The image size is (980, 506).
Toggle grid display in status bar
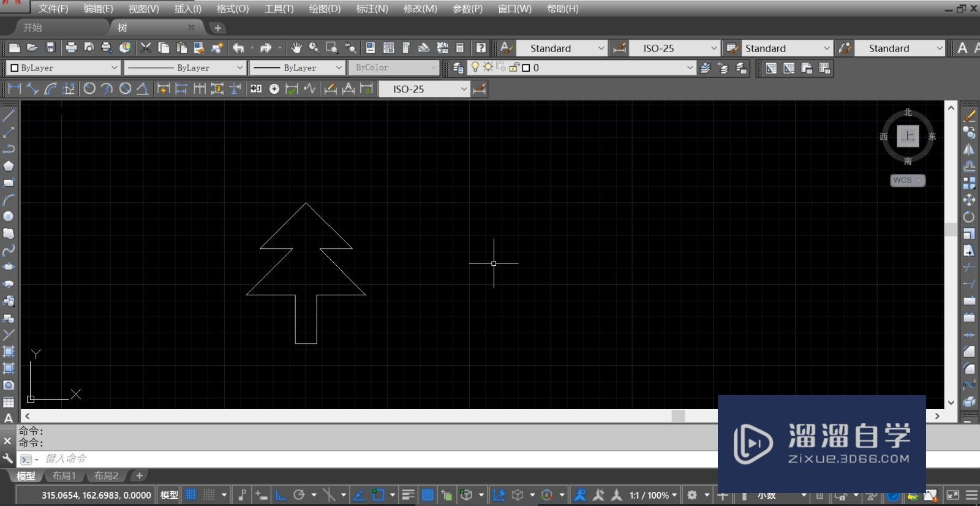(191, 494)
